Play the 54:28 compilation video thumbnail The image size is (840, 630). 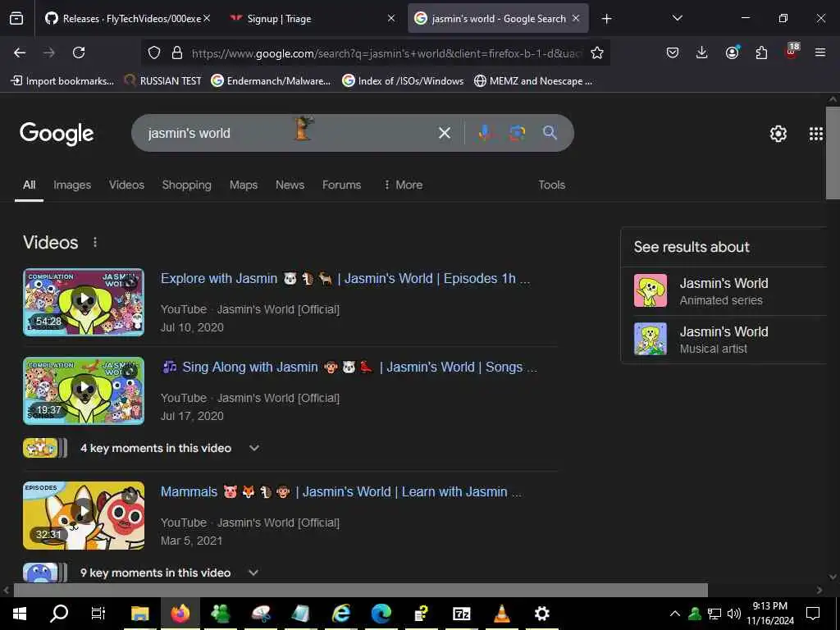tap(84, 302)
